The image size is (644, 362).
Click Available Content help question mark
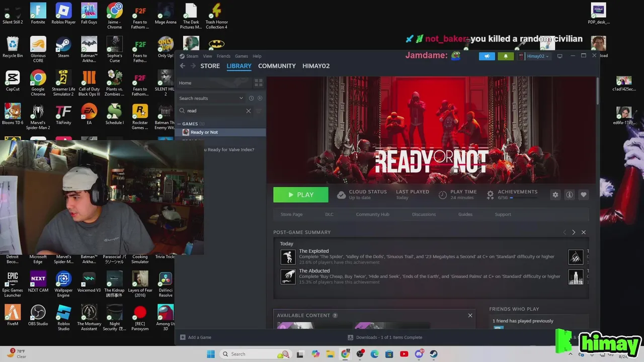335,315
